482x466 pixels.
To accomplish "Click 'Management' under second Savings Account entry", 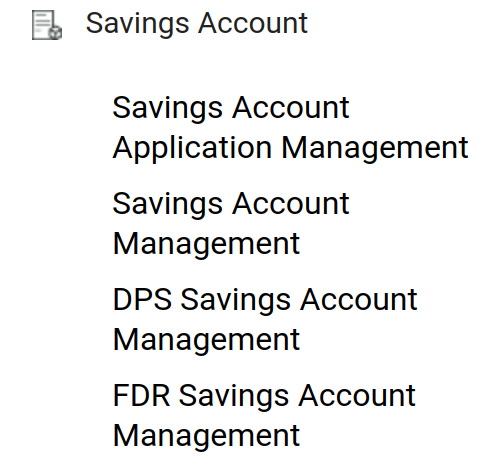I will [x=206, y=244].
